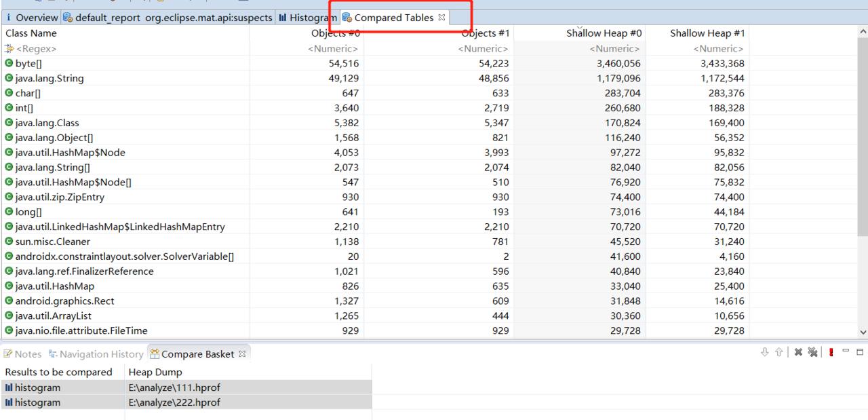Select the E:\analyze\222.hprof entry
The image size is (868, 420).
tap(174, 402)
